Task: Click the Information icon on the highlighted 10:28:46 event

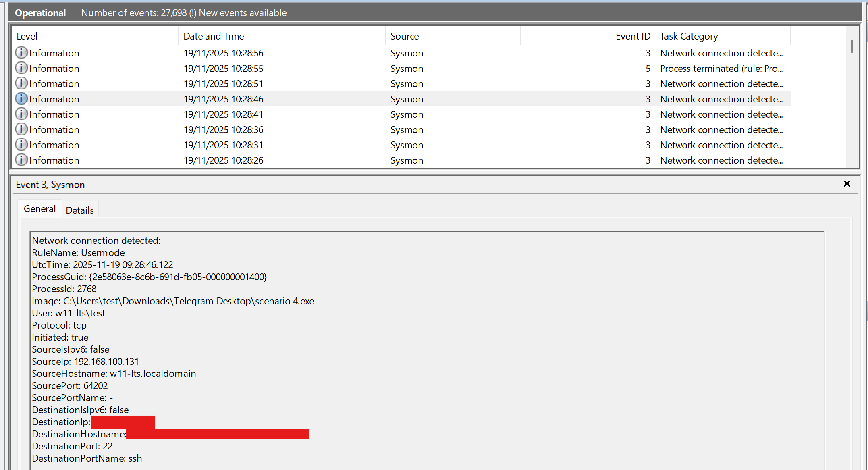Action: coord(21,98)
